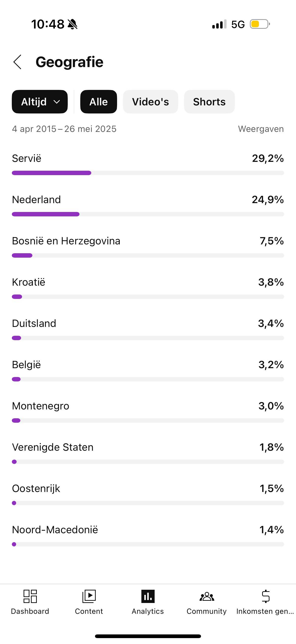Open the Content library icon
This screenshot has height=644, width=296.
(89, 596)
